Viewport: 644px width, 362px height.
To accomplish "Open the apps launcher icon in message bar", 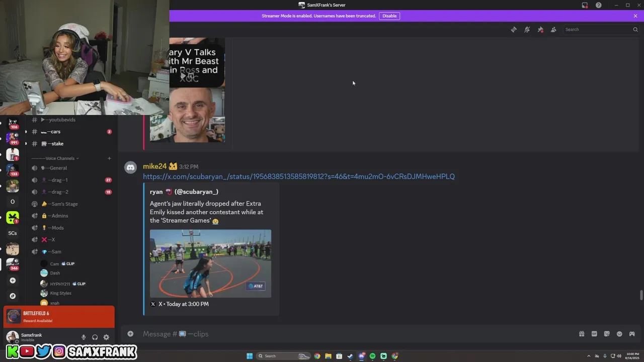I will [632, 334].
